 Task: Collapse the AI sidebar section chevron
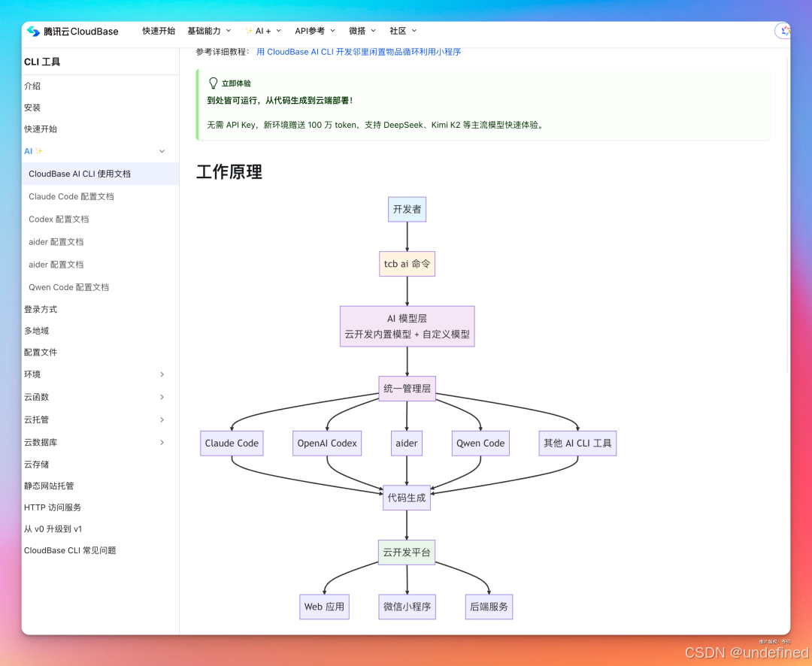point(162,151)
